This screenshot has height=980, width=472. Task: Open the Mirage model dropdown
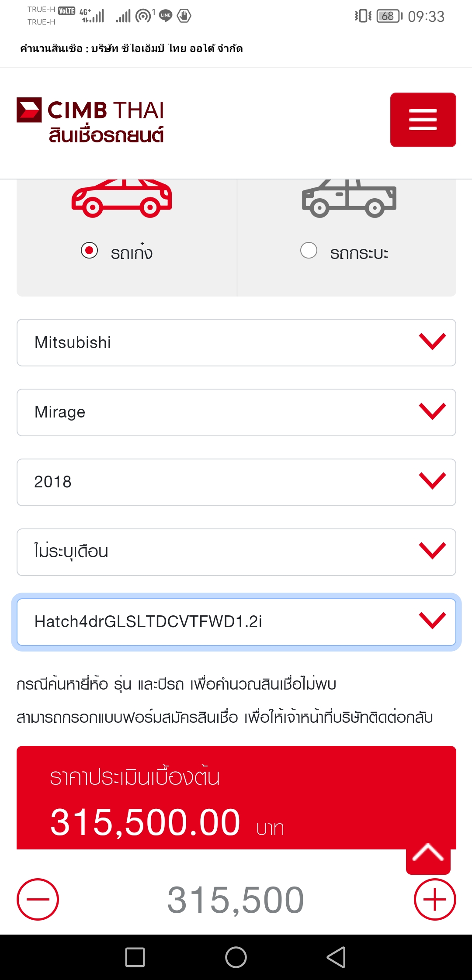tap(236, 412)
